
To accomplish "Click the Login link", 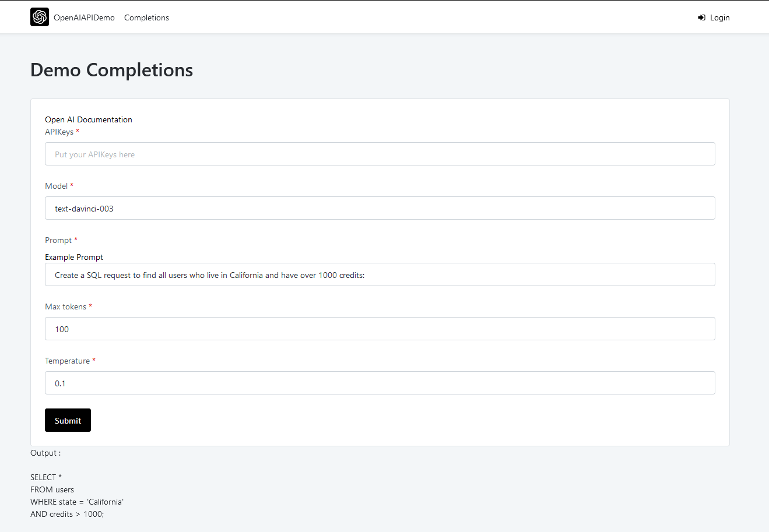I will coord(714,17).
